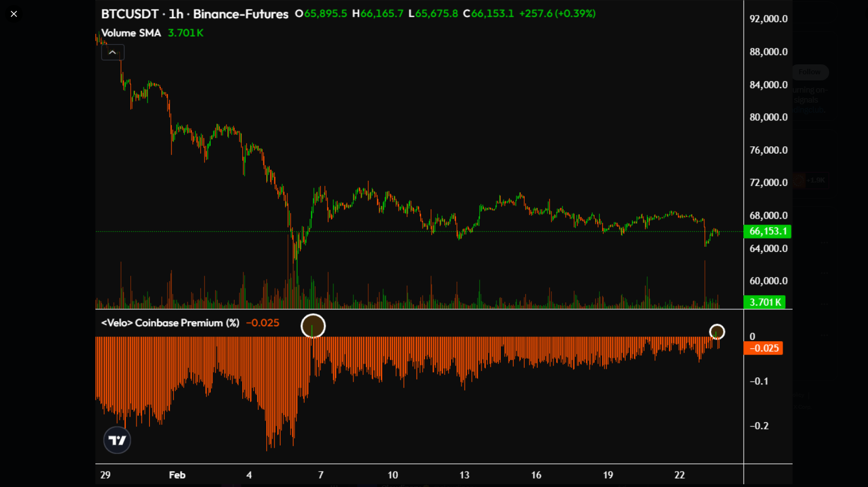Click the Follow button
This screenshot has height=487, width=868.
pos(810,72)
